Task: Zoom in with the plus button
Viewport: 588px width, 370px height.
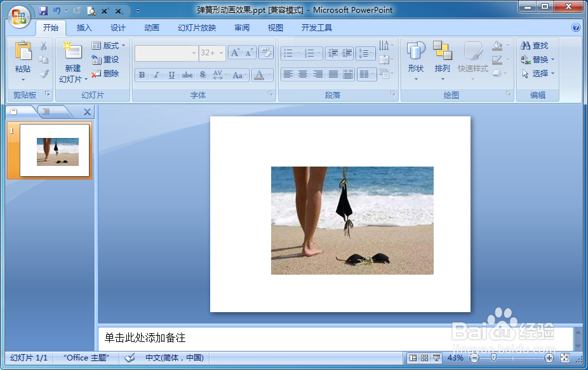Action: point(549,358)
